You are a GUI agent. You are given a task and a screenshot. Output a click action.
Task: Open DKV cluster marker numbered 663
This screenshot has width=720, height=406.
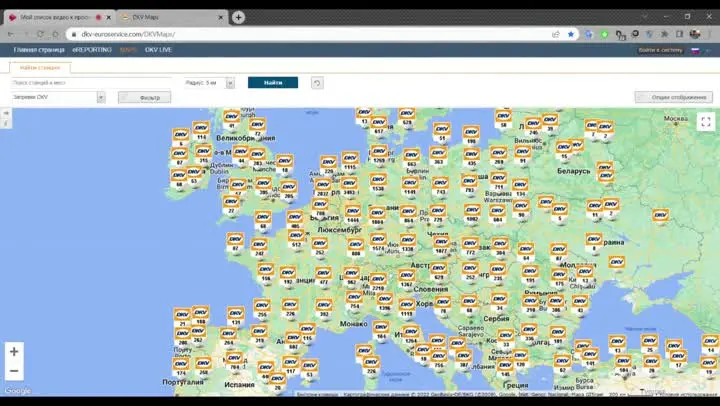(411, 158)
